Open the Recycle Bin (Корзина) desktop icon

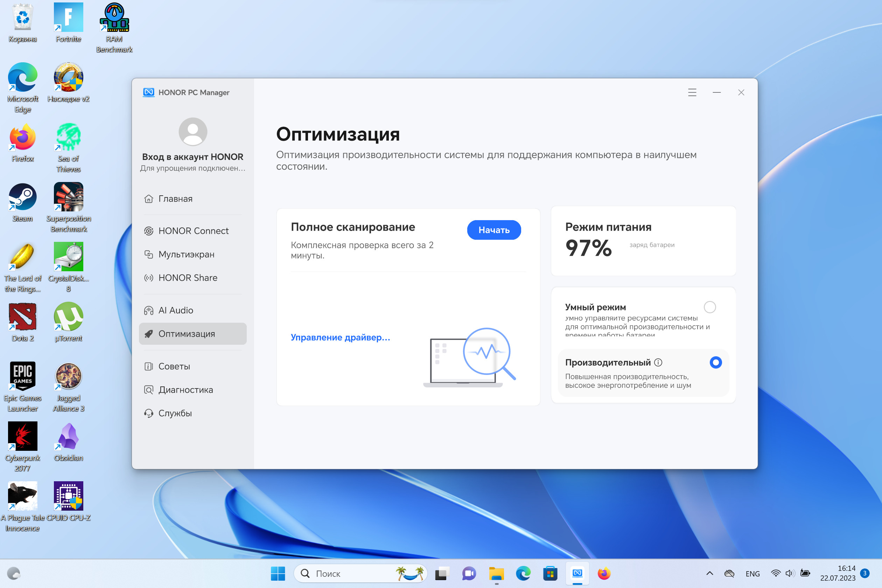22,22
